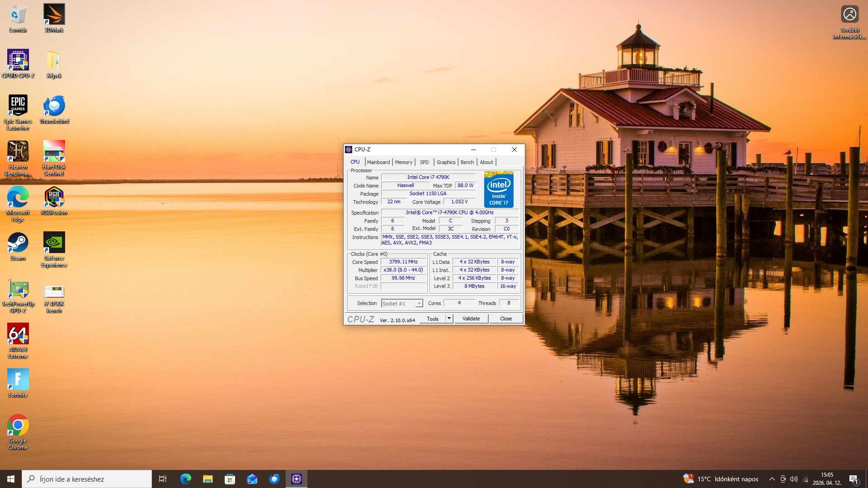Click the Windows taskbar search box

tap(87, 479)
